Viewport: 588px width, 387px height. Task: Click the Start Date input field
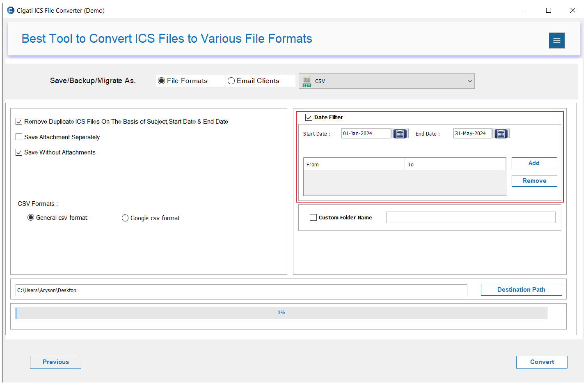366,134
